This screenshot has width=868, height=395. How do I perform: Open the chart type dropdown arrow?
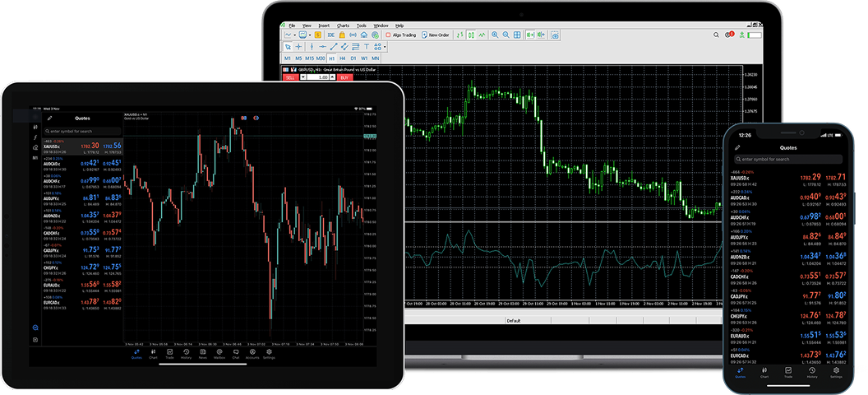[295, 35]
